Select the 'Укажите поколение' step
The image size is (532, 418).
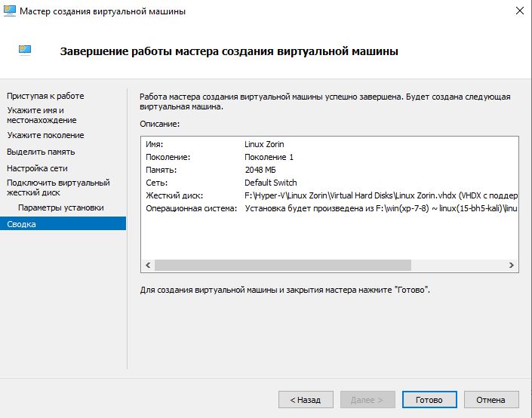[45, 135]
